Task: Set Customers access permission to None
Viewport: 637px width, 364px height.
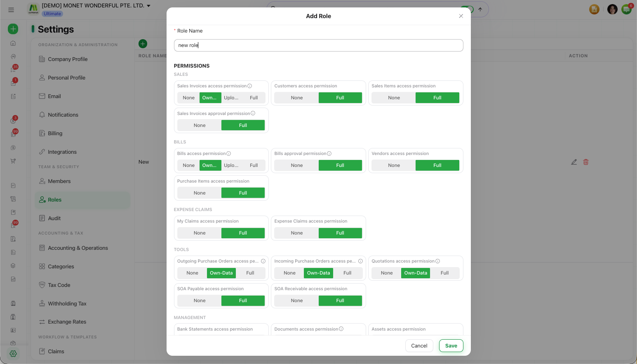Action: (297, 98)
